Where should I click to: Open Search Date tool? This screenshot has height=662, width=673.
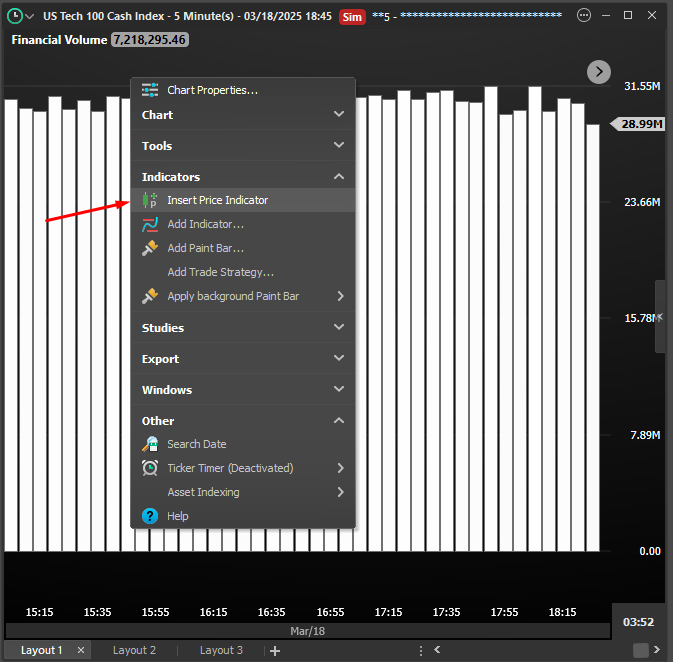(196, 444)
